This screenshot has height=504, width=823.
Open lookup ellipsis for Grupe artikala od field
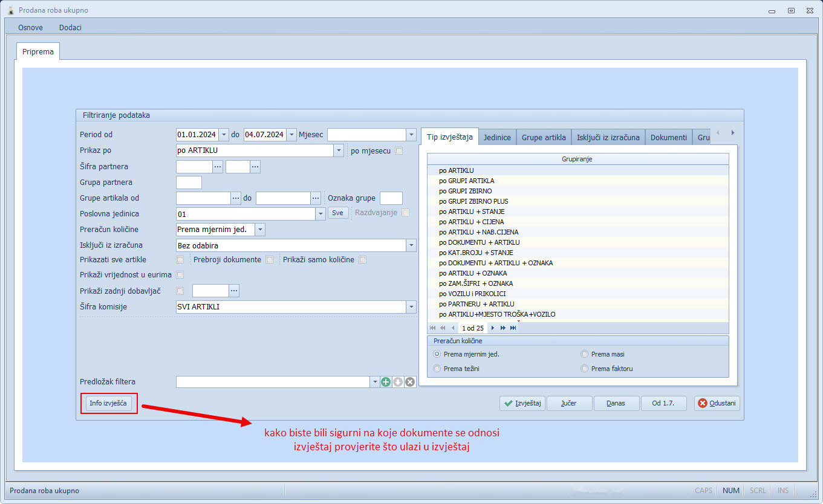[x=236, y=198]
